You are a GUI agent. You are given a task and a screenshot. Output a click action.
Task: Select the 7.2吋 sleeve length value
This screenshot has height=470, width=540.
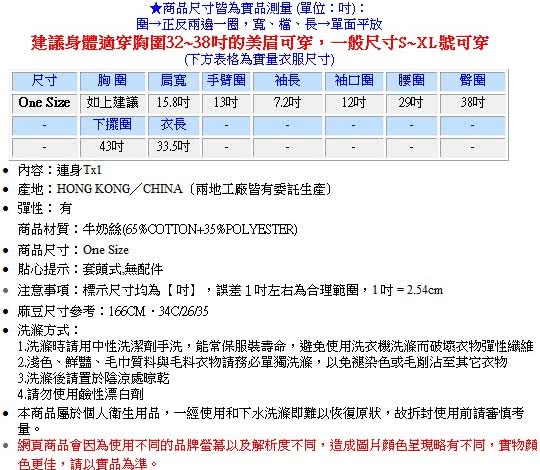coord(288,103)
